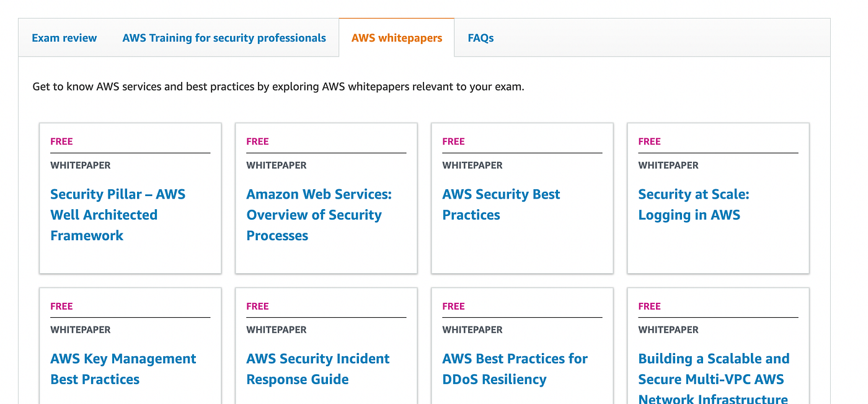
Task: Click WHITEPAPER label on AWS Key Management card
Action: click(x=81, y=330)
